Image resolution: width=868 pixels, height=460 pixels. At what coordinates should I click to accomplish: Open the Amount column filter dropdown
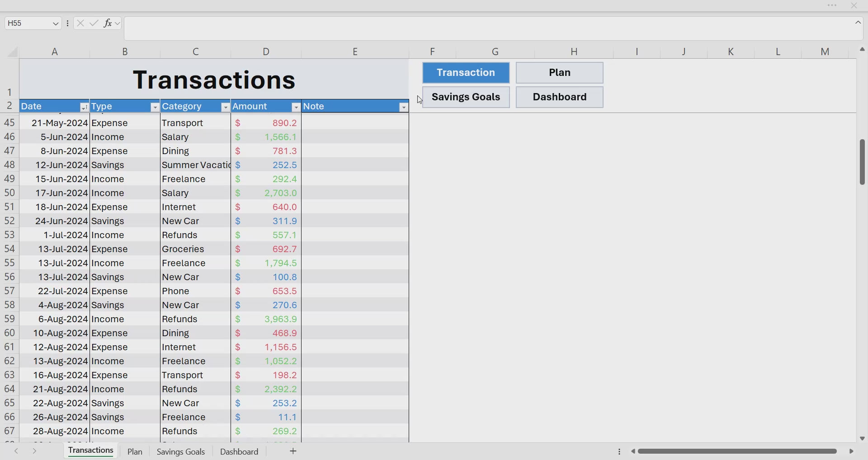[296, 107]
